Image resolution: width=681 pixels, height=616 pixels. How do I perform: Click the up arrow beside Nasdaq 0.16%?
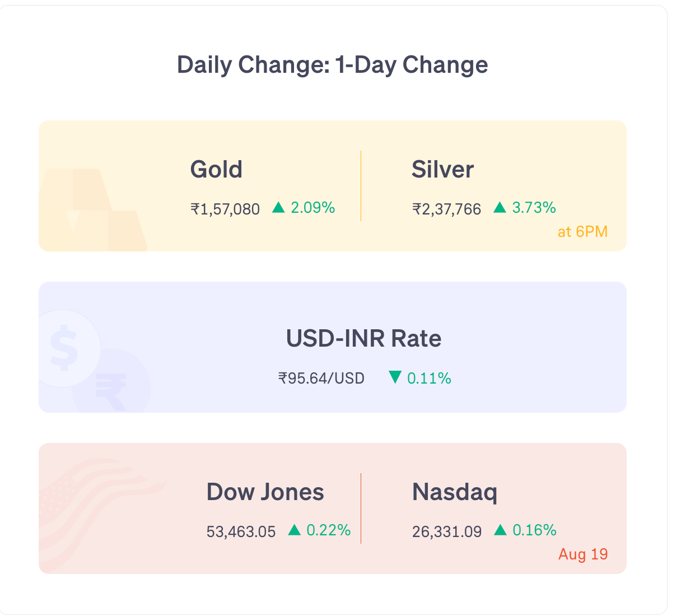tap(500, 530)
